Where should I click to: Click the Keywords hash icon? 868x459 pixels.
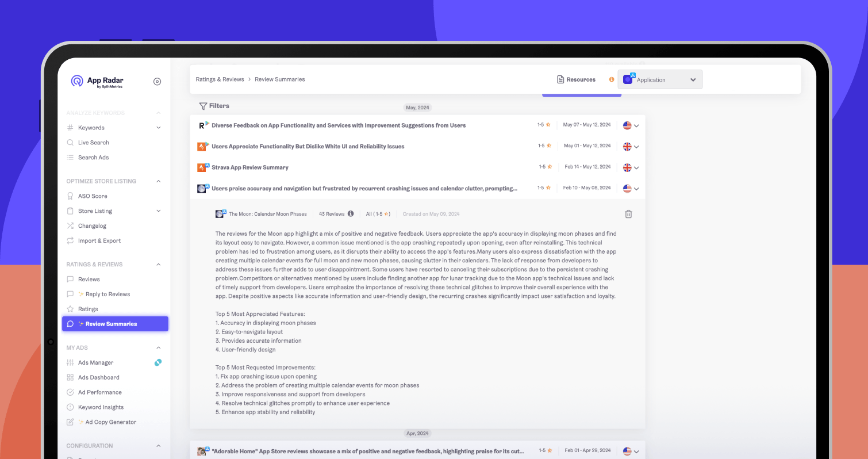pos(70,128)
